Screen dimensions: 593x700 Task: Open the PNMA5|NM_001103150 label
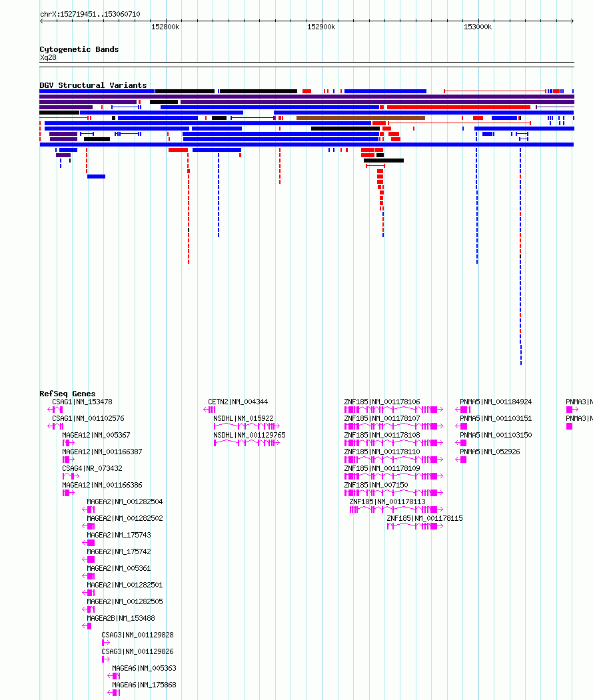tap(496, 435)
